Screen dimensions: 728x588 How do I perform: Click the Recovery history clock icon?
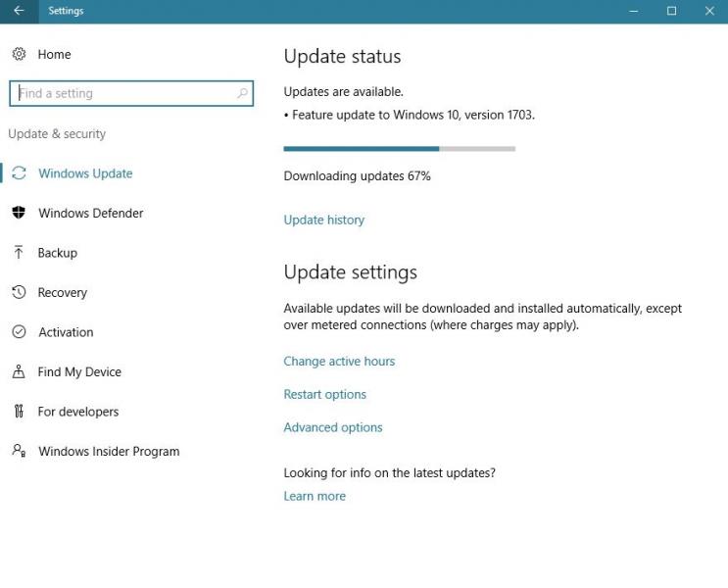19,292
